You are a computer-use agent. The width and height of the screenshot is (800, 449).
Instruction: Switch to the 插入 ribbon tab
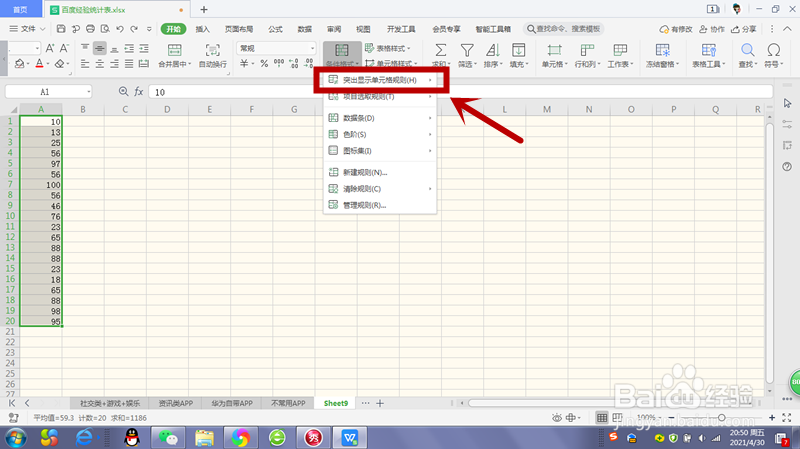(x=203, y=29)
